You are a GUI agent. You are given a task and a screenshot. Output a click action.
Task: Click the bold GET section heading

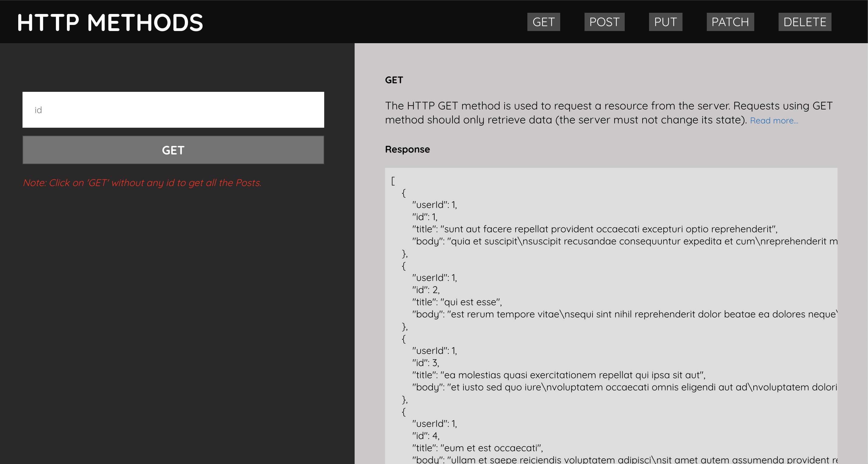point(394,80)
